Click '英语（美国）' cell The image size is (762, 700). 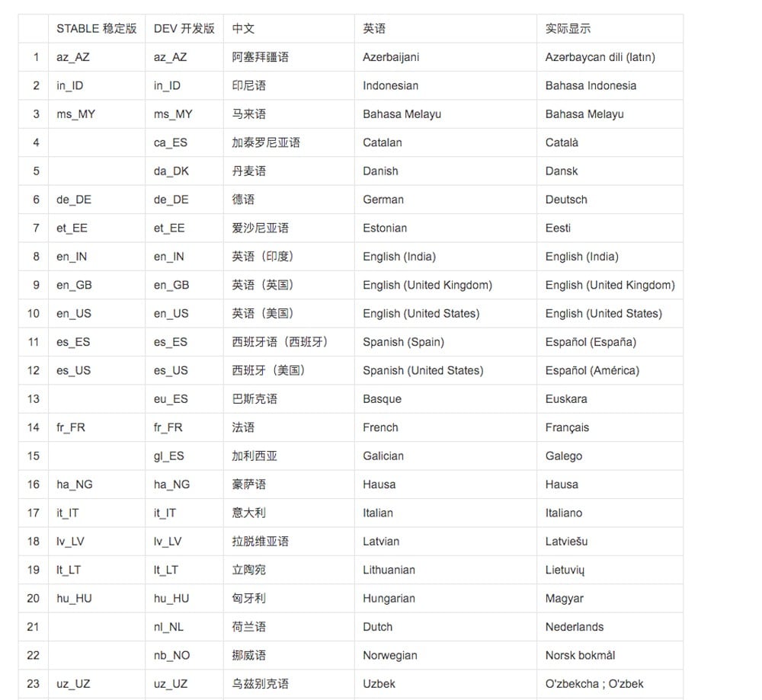tap(289, 313)
